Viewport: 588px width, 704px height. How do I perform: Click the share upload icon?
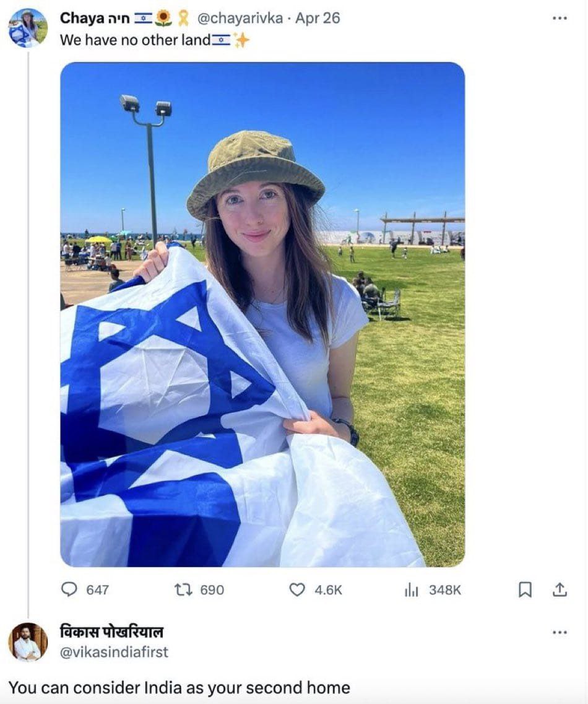tap(560, 589)
